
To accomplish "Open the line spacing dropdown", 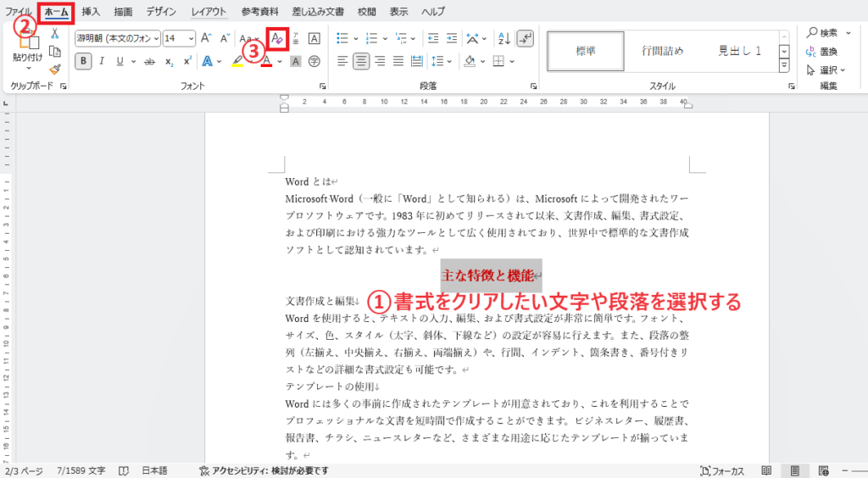I will pyautogui.click(x=449, y=61).
